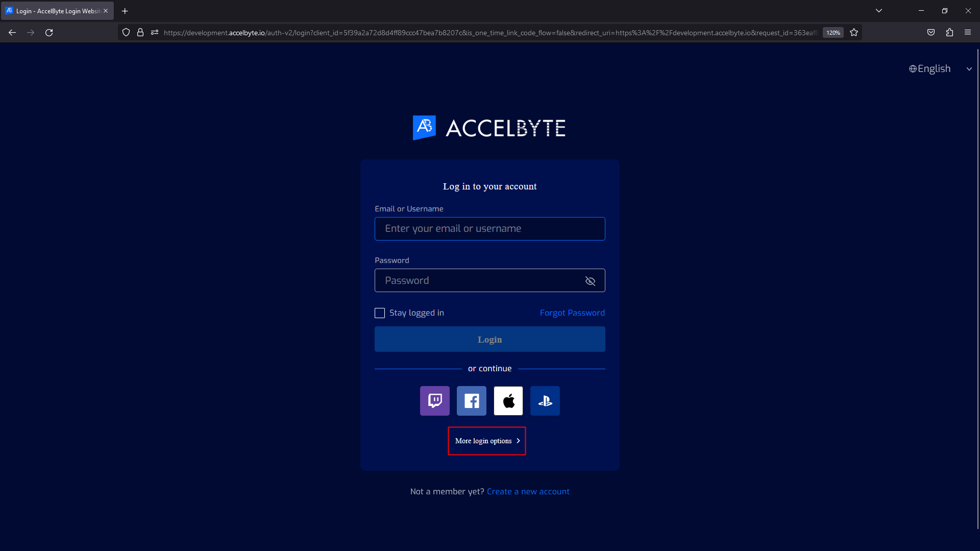Click the URL address bar

pyautogui.click(x=490, y=33)
